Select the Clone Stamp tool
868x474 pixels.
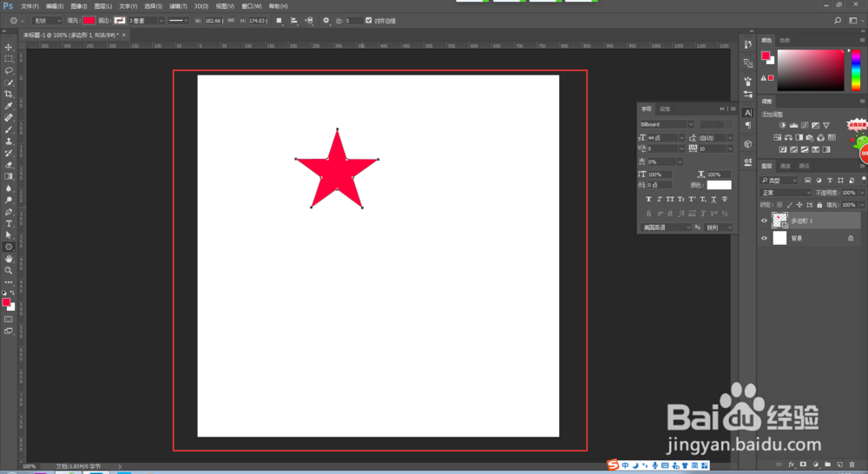pyautogui.click(x=9, y=142)
